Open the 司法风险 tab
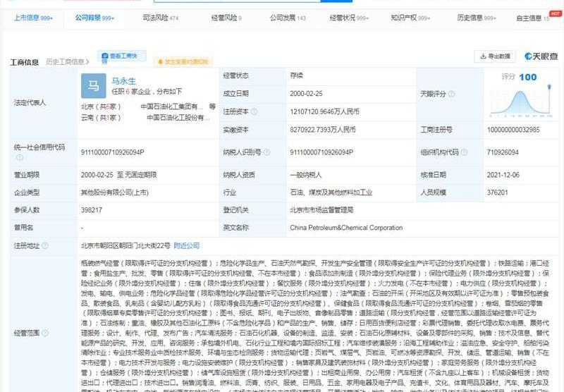Viewport: 564px width, 392px height. pyautogui.click(x=160, y=18)
